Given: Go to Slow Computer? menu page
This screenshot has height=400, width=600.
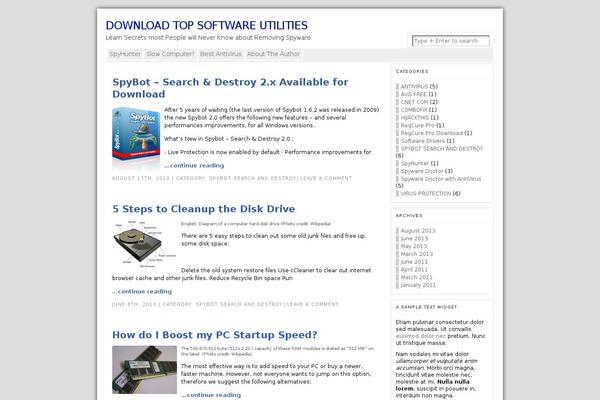Looking at the screenshot, I should point(170,54).
